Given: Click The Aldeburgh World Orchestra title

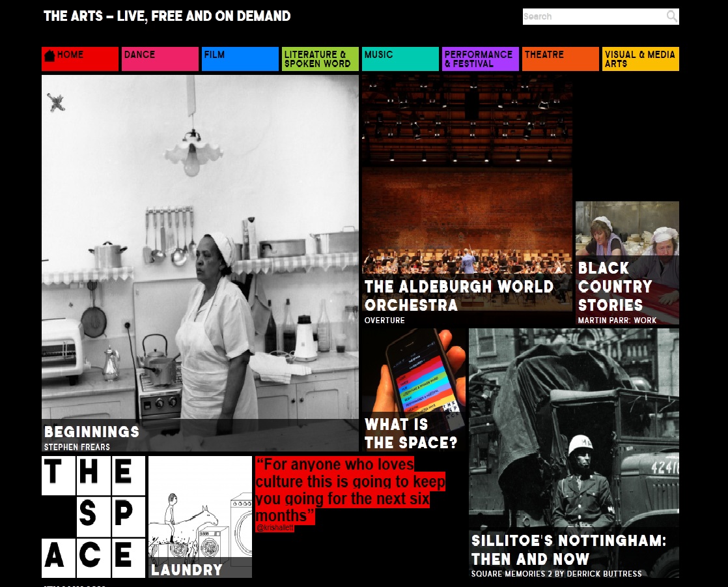Looking at the screenshot, I should point(458,296).
